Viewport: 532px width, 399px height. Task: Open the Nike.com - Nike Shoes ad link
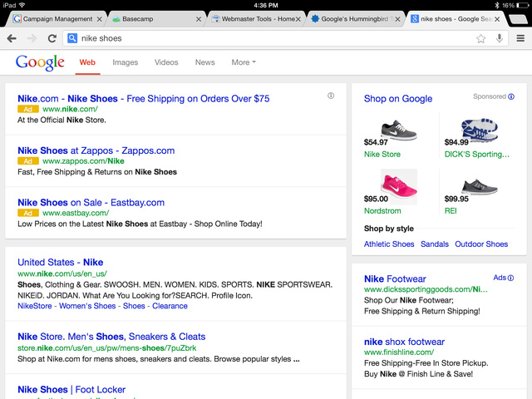[x=144, y=99]
